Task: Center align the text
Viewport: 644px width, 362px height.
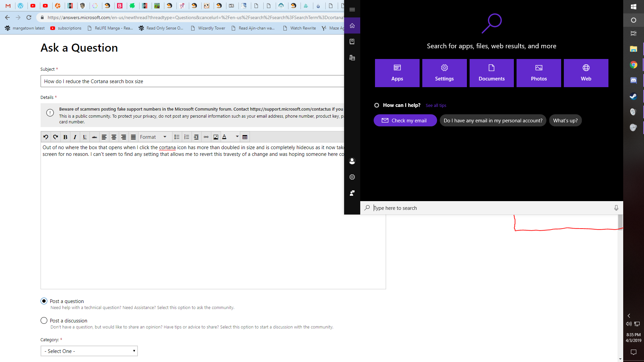Action: [x=114, y=137]
